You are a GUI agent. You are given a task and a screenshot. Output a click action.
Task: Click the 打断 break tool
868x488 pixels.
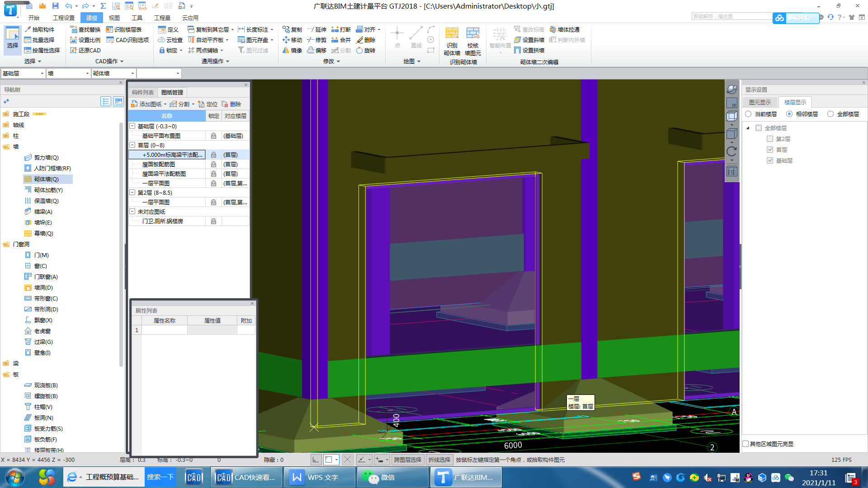click(341, 29)
